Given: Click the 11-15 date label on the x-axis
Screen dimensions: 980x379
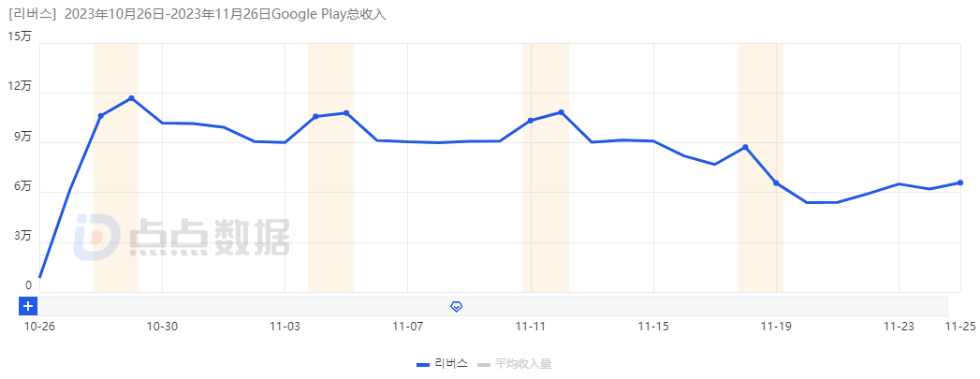Looking at the screenshot, I should coord(653,327).
